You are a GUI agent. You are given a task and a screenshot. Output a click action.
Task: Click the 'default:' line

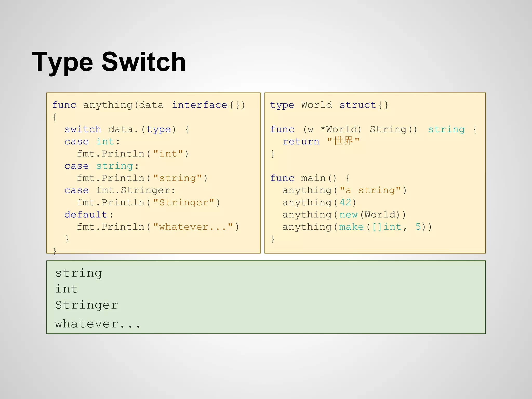(x=89, y=215)
